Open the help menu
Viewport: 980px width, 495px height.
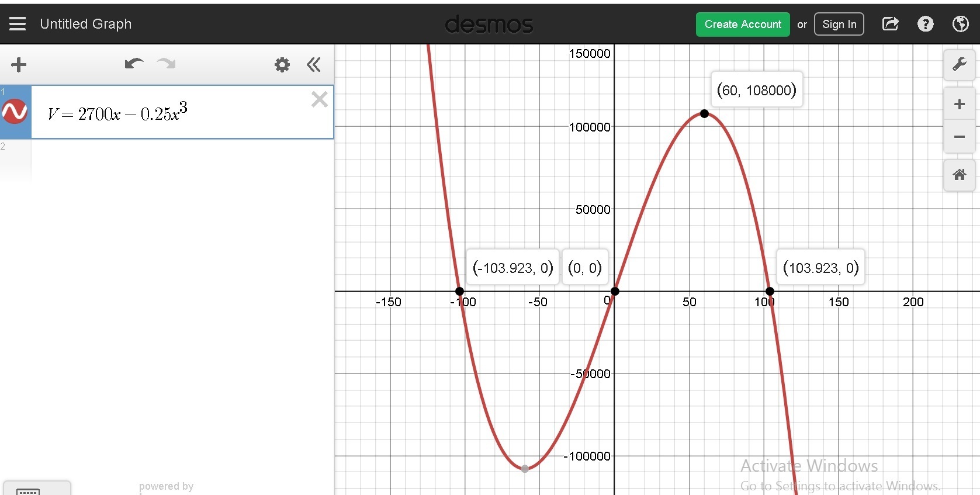(926, 24)
